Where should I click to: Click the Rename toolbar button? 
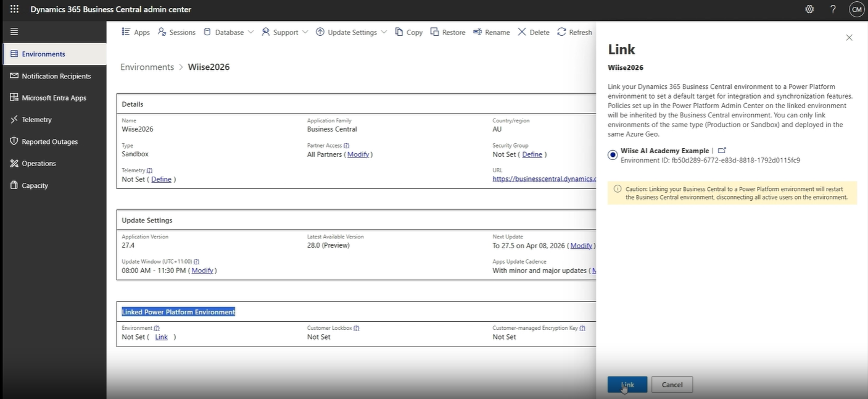click(491, 32)
